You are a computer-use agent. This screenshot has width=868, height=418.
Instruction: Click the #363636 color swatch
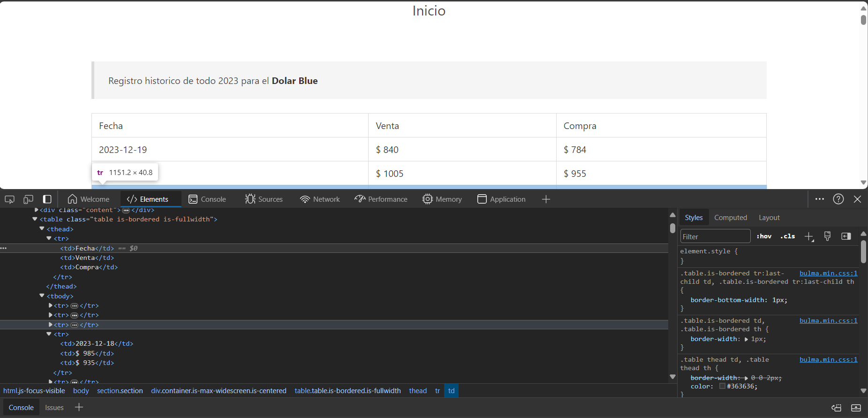tap(722, 386)
